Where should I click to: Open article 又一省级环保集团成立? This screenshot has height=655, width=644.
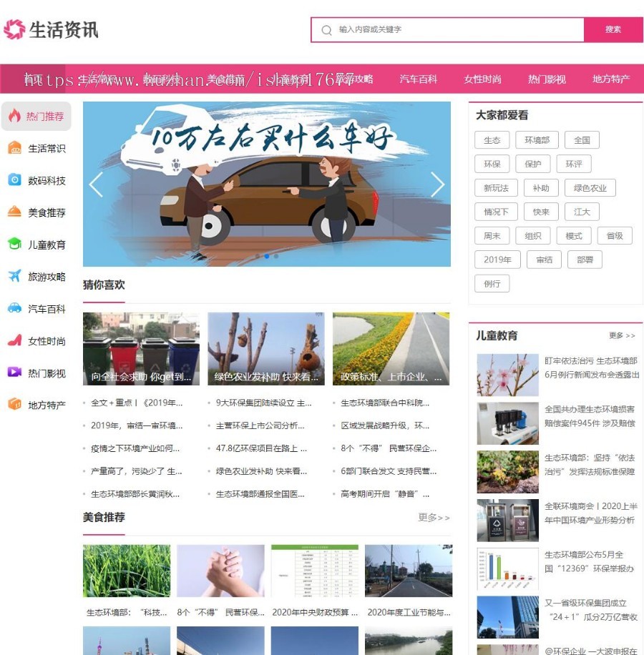(591, 610)
